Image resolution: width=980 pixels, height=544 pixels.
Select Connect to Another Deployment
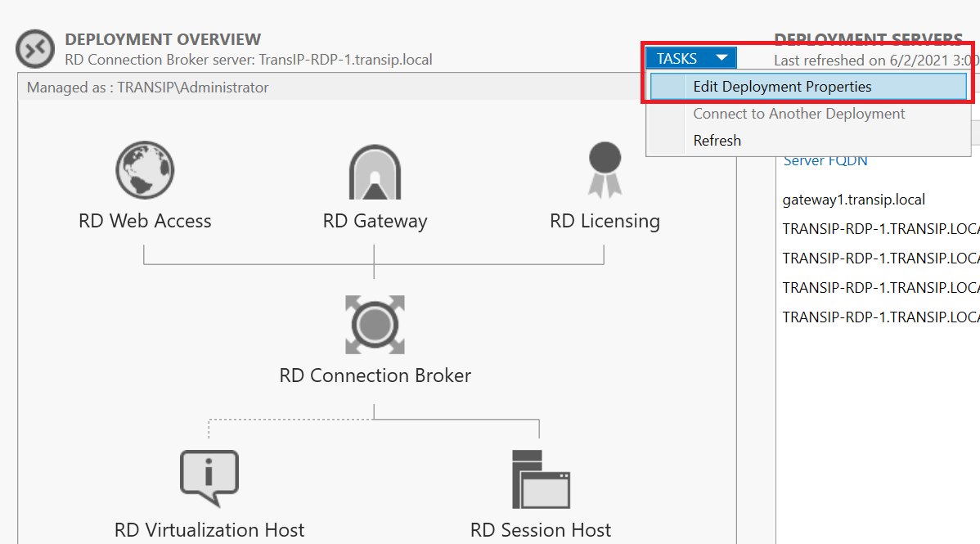pyautogui.click(x=799, y=113)
